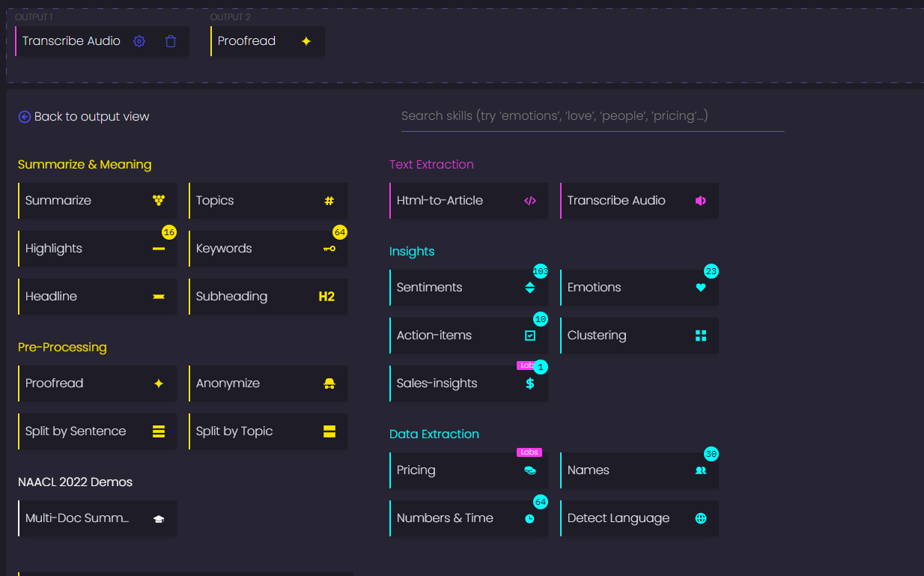The width and height of the screenshot is (924, 576).
Task: Click the grid icon on Clustering
Action: click(701, 336)
